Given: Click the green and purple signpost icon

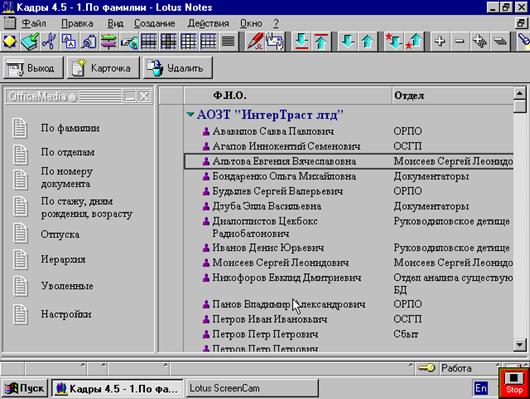Looking at the screenshot, I should pos(109,42).
